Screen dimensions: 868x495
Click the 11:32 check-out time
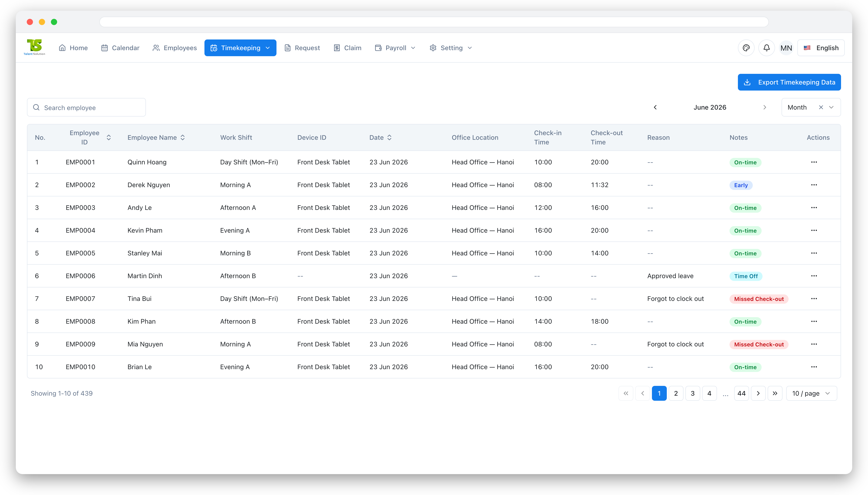(x=600, y=185)
